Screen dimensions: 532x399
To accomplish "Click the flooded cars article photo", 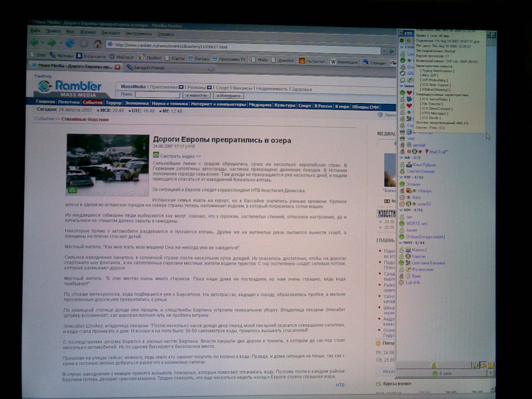I will (107, 165).
